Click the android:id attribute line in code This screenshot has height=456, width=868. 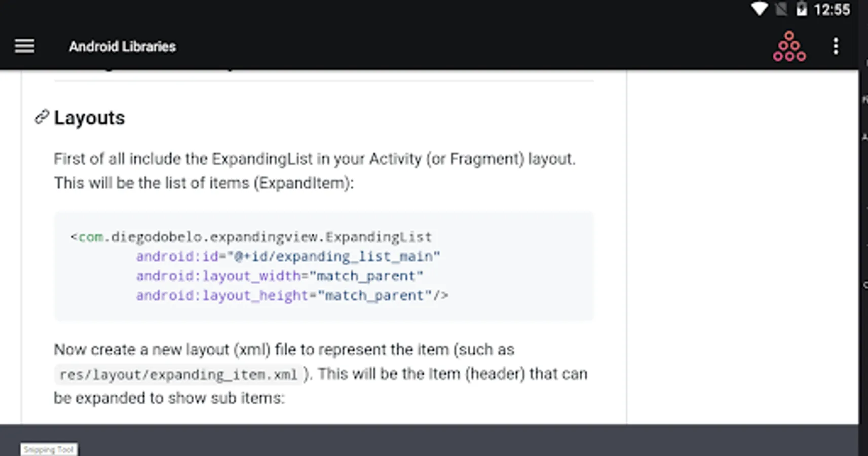[x=287, y=256]
